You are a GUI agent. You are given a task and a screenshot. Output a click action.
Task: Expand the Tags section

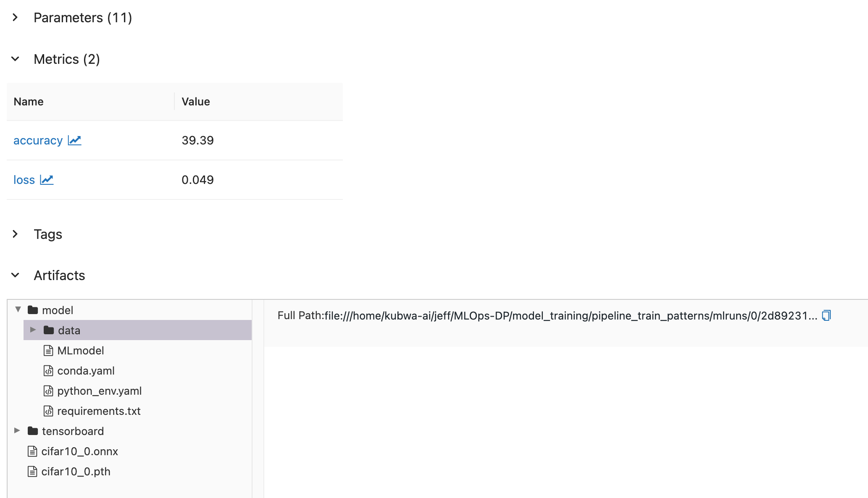click(15, 234)
